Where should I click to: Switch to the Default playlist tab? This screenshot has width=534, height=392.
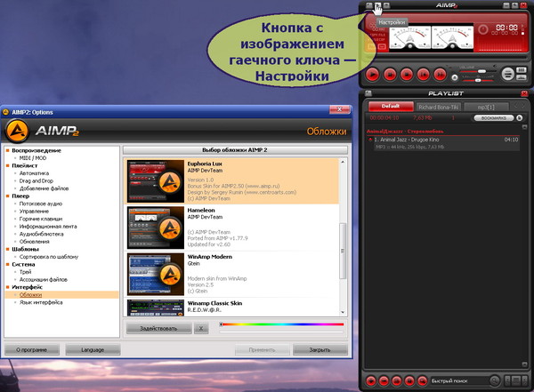click(x=391, y=107)
